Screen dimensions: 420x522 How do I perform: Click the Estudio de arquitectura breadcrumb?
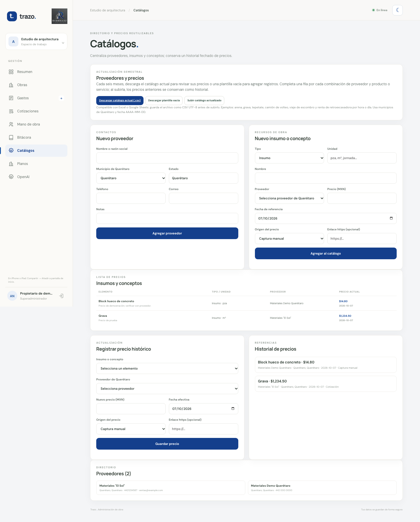(x=108, y=11)
